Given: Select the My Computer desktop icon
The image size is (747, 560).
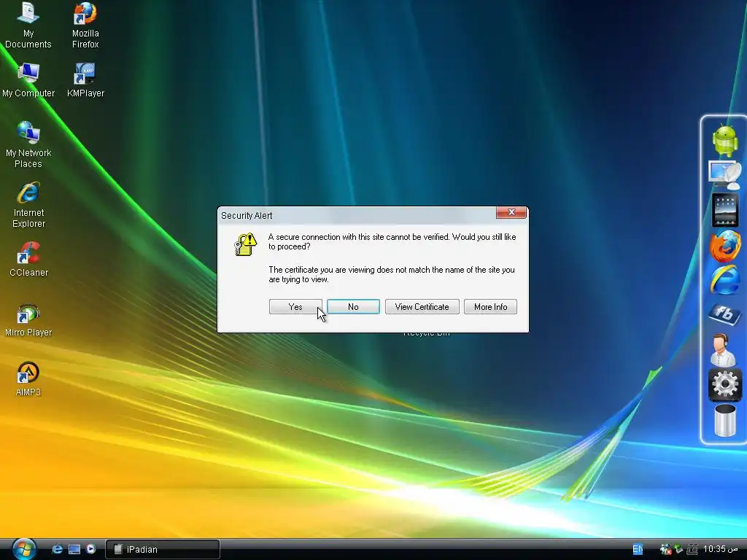Looking at the screenshot, I should coord(28,80).
